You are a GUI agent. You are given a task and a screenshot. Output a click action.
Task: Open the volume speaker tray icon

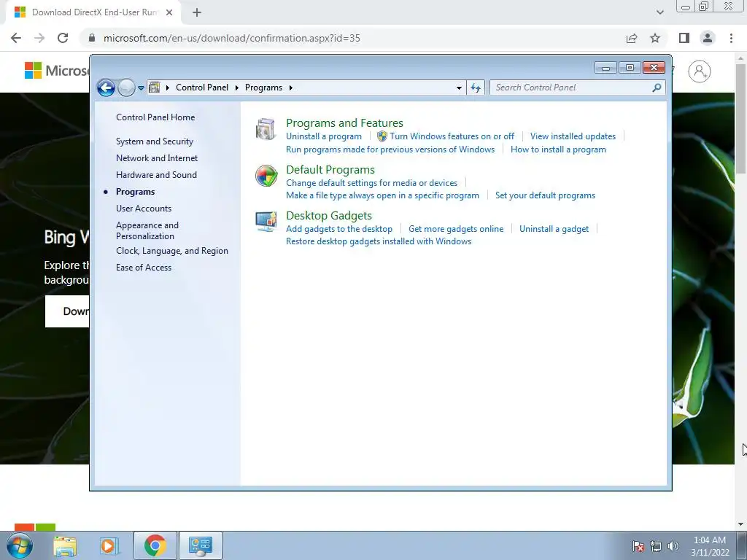point(673,546)
